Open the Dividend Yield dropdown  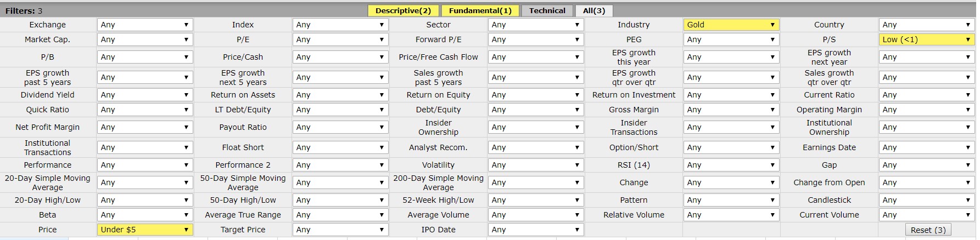(144, 95)
